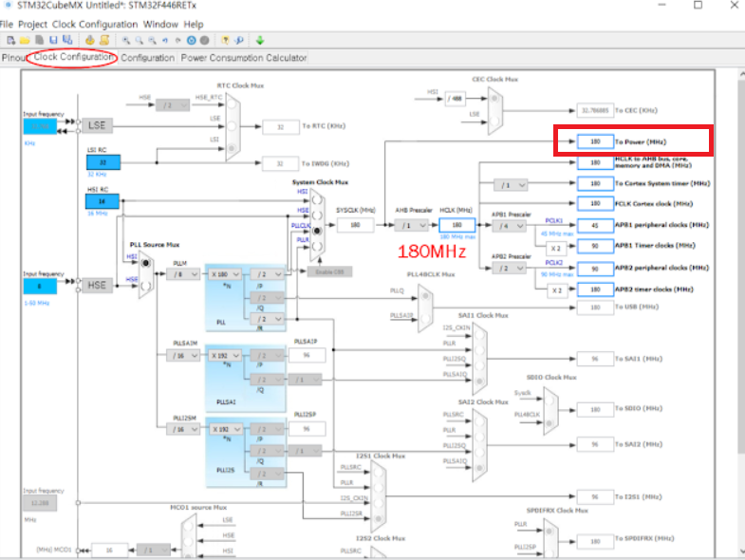Click the green download arrow icon
Image resolution: width=745 pixels, height=560 pixels.
(x=260, y=41)
